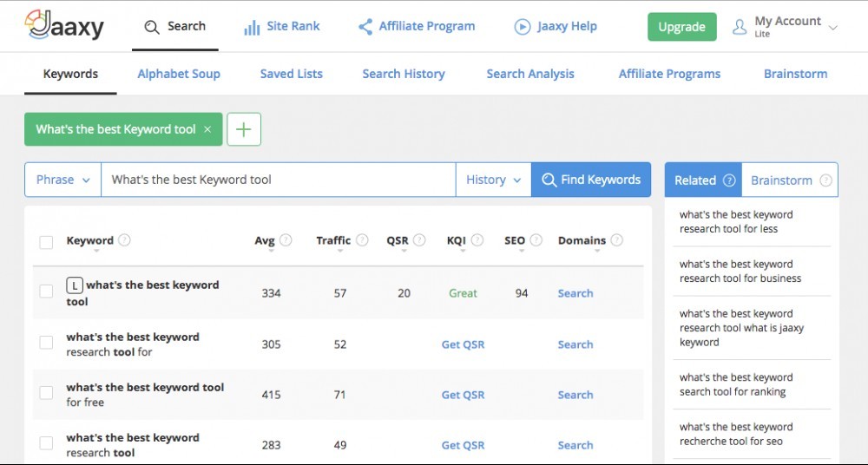Click the Find Keywords button
This screenshot has height=465, width=868.
(591, 180)
